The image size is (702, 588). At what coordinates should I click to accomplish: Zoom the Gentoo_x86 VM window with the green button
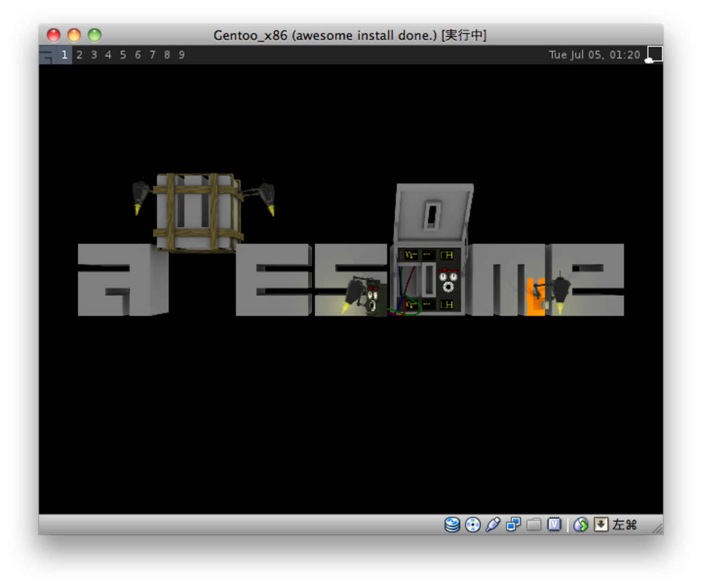(x=94, y=35)
